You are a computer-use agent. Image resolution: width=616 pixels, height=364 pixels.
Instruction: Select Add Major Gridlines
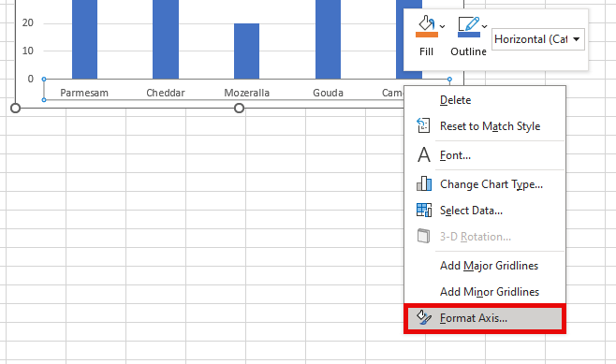[x=485, y=266]
